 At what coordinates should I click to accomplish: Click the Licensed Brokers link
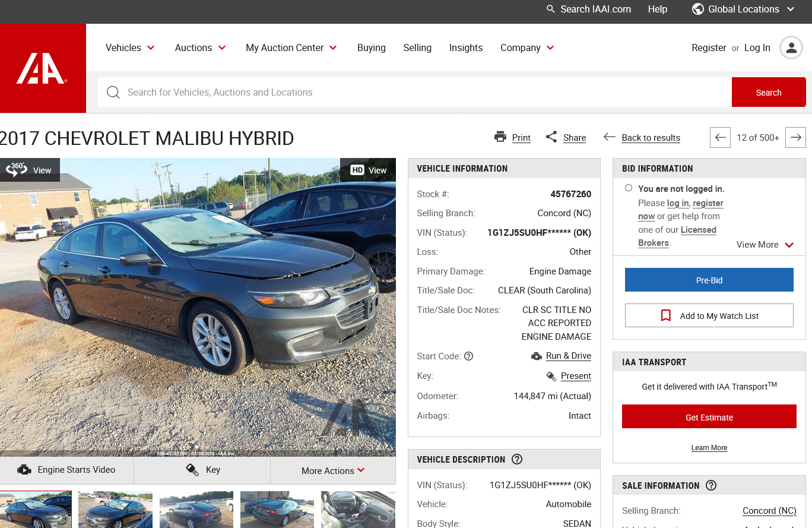677,236
